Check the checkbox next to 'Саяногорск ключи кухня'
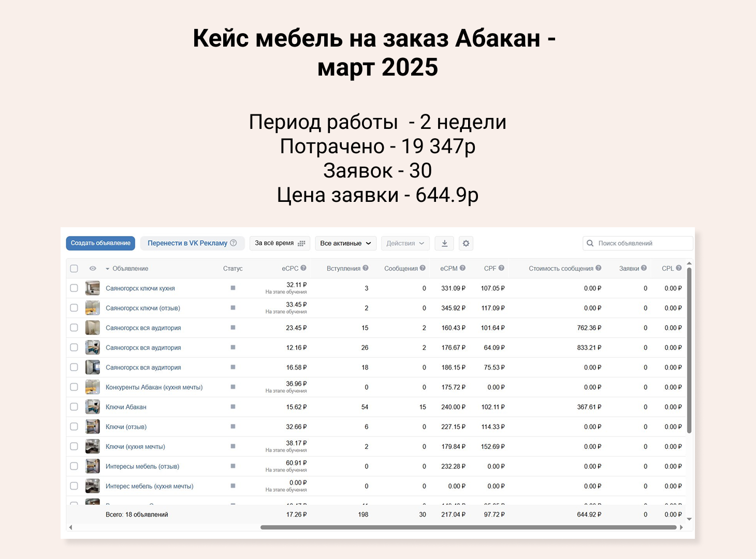This screenshot has width=756, height=559. click(74, 288)
